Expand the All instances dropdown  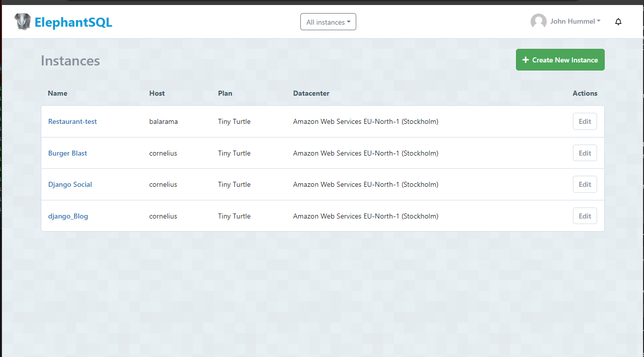(x=328, y=22)
